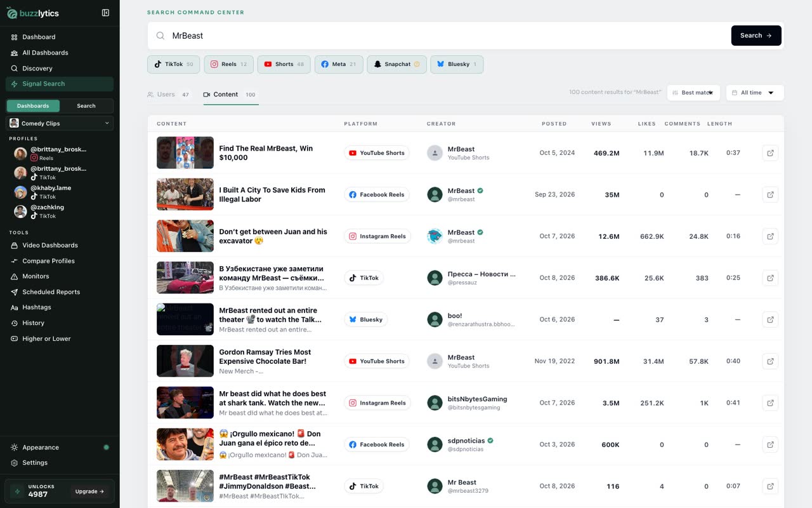Open the Gordon Ramsay video thumbnail
Viewport: 812px width, 508px height.
tap(185, 361)
